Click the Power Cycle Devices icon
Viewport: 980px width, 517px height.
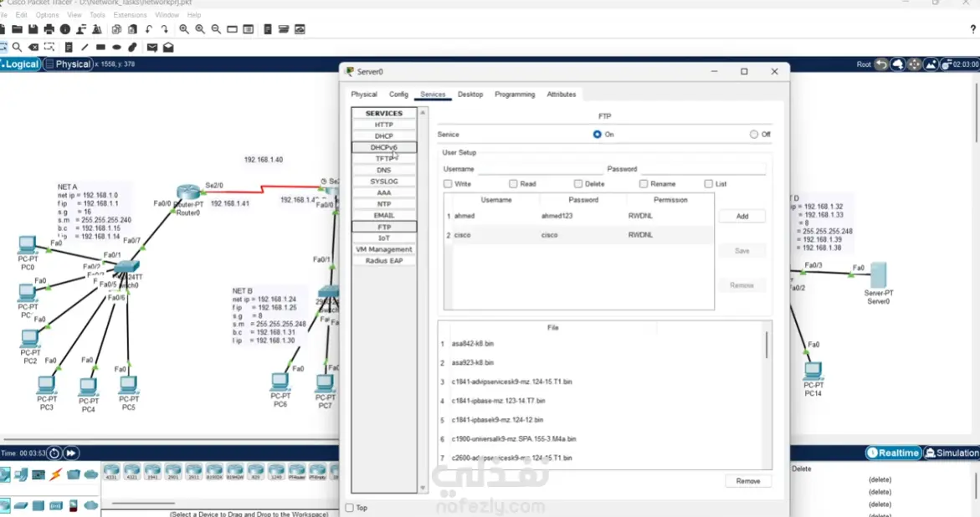54,453
